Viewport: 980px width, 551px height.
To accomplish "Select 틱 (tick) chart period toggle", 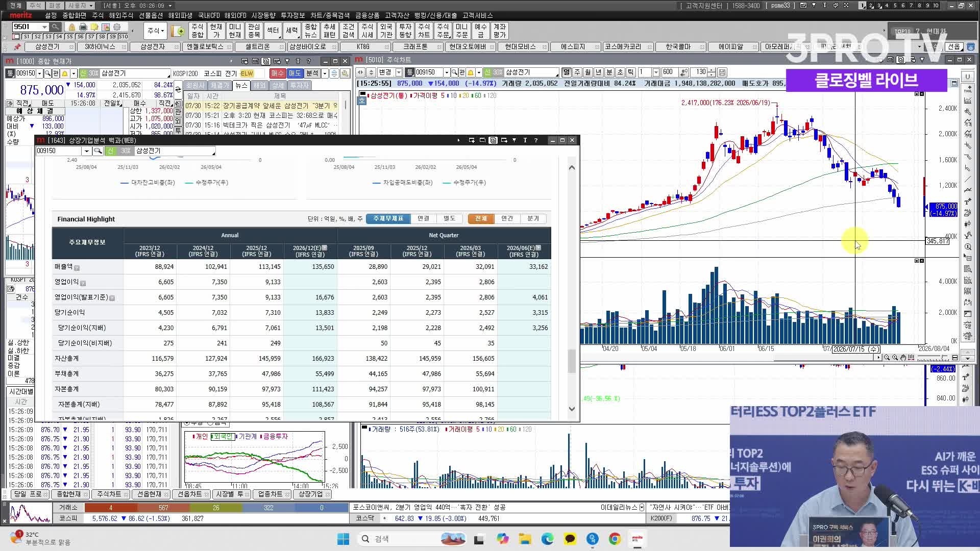I will [631, 72].
